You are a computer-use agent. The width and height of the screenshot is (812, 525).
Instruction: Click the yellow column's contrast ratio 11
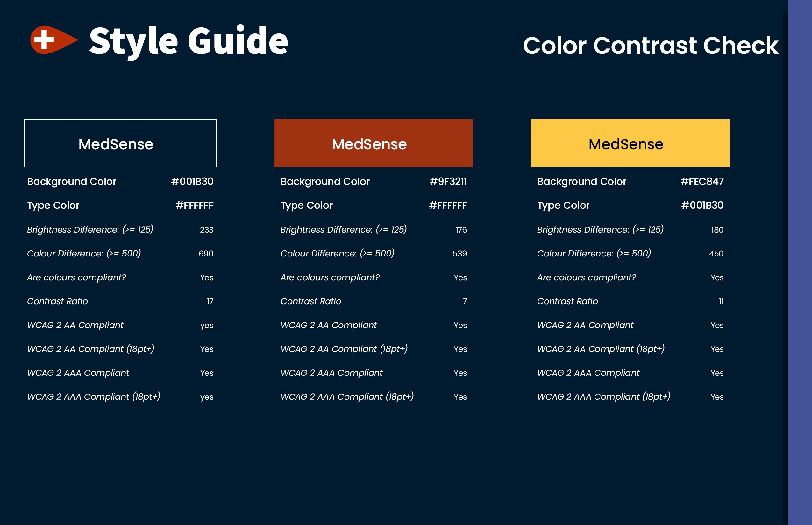[x=721, y=301]
